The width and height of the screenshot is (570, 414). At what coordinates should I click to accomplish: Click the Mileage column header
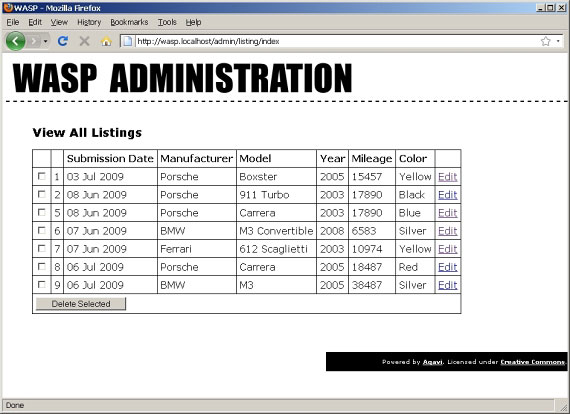point(372,159)
